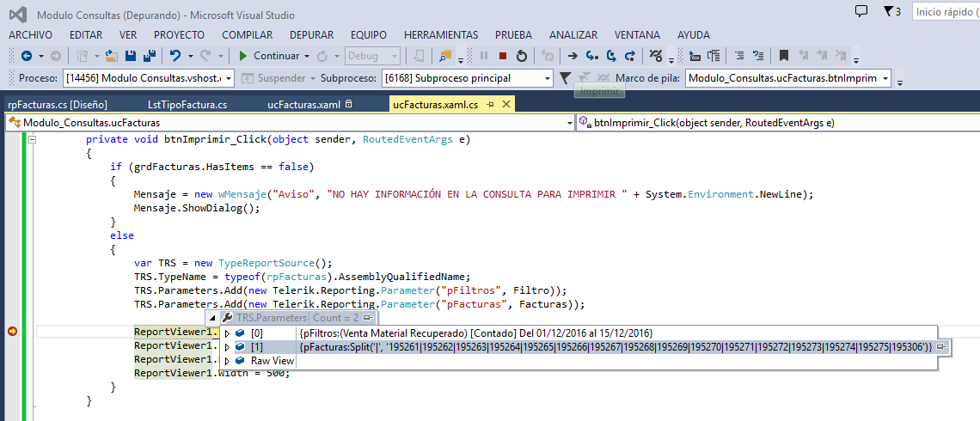
Task: Open the notifications flag showing 3
Action: pyautogui.click(x=891, y=11)
